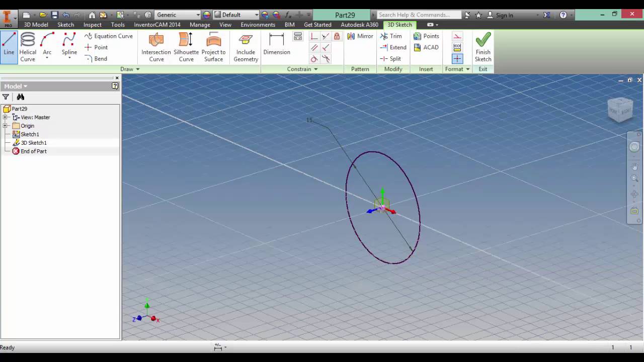Screen dimensions: 644x362
Task: Use the Mirror pattern tool
Action: pos(360,36)
